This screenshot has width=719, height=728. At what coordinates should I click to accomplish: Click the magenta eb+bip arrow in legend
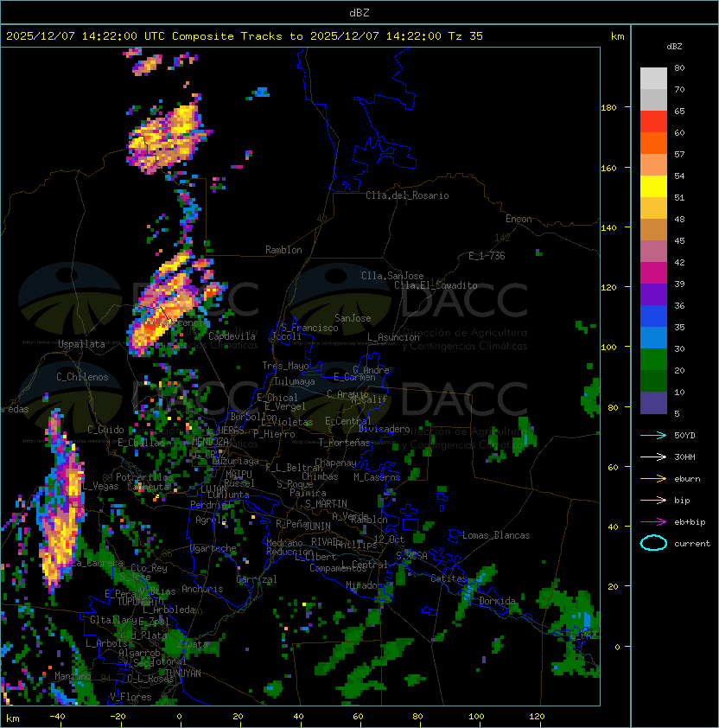[x=653, y=522]
